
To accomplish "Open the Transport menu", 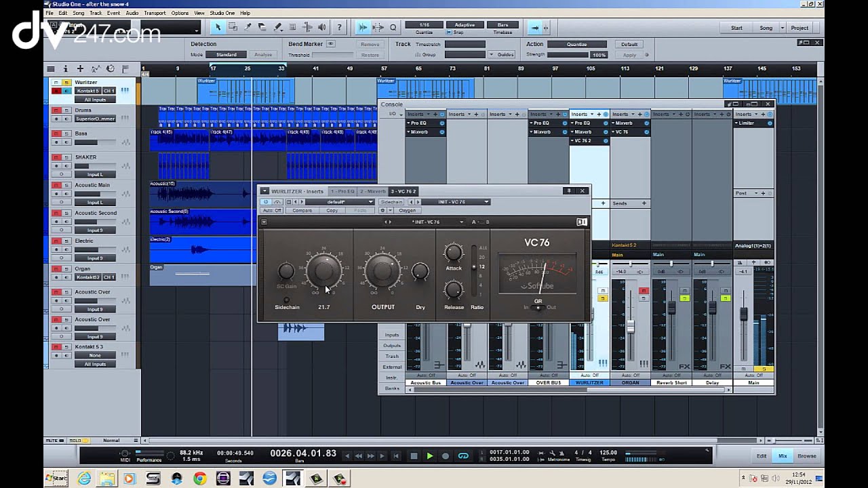I will [155, 13].
